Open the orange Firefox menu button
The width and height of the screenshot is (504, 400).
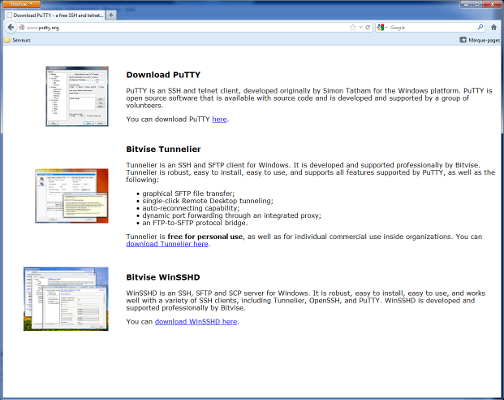pyautogui.click(x=21, y=4)
